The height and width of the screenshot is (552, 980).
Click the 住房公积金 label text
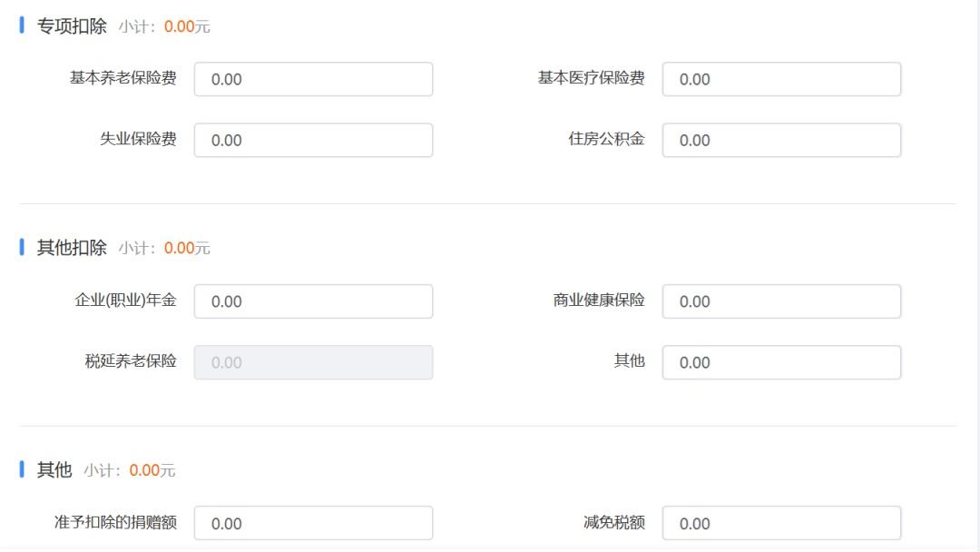(x=607, y=139)
